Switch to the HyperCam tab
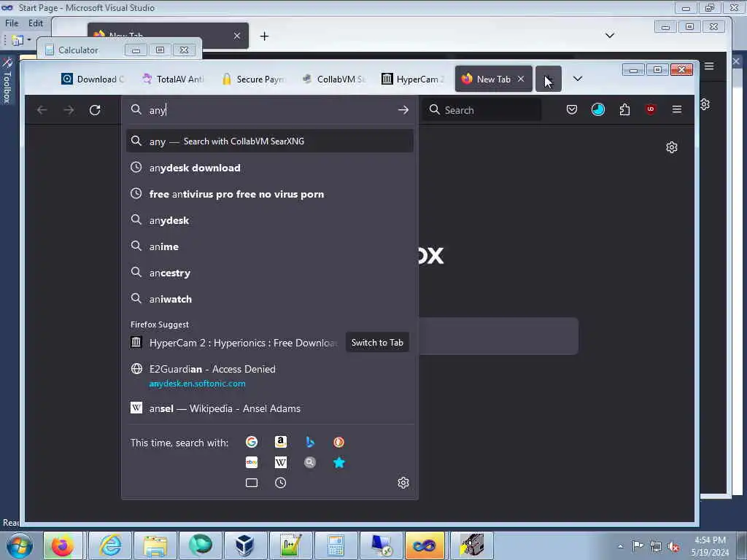 414,79
